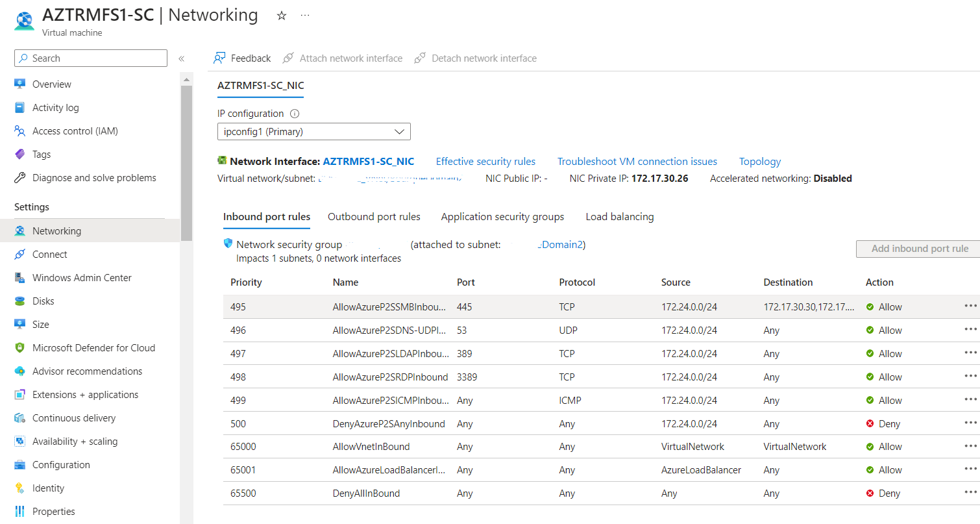The image size is (980, 524).
Task: Favorite this page with the star icon
Action: point(282,16)
